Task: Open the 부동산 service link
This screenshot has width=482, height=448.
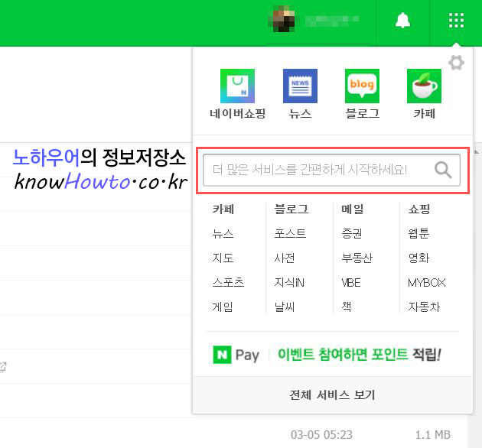Action: (357, 258)
